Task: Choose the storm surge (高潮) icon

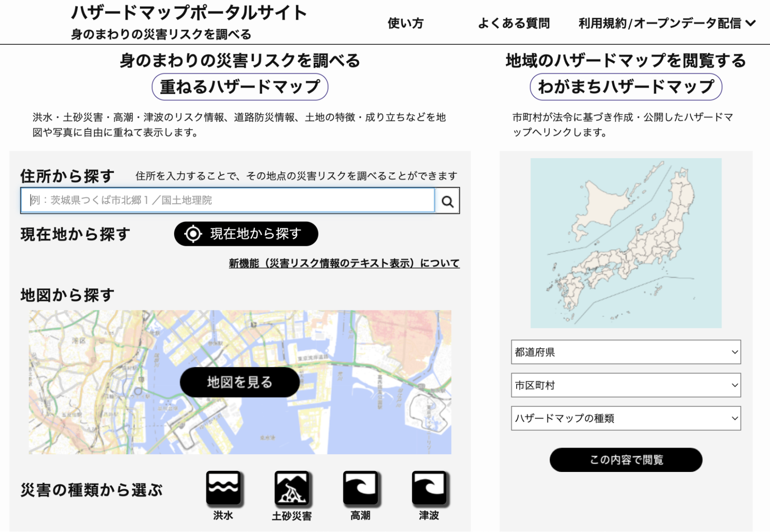Action: (x=361, y=488)
